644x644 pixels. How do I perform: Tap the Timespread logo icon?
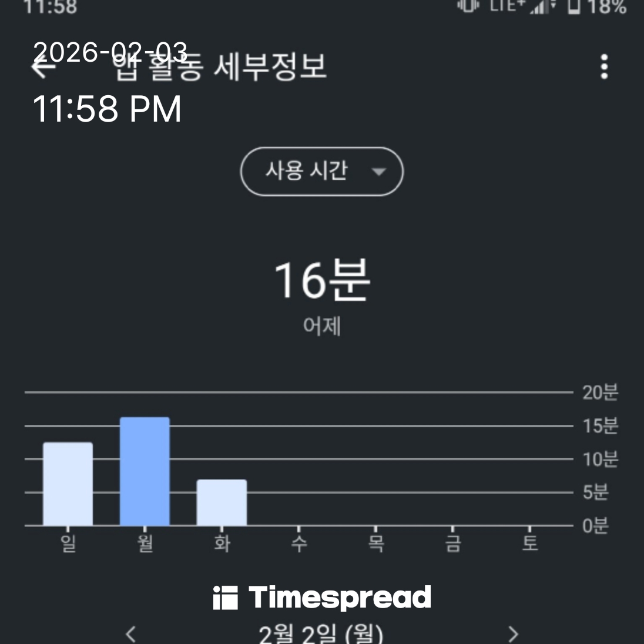click(x=225, y=598)
